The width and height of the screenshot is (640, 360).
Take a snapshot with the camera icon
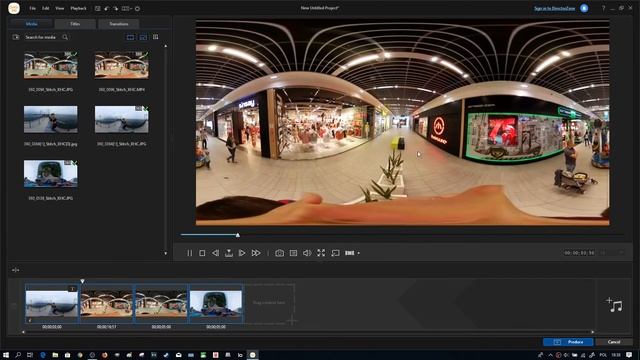click(279, 253)
